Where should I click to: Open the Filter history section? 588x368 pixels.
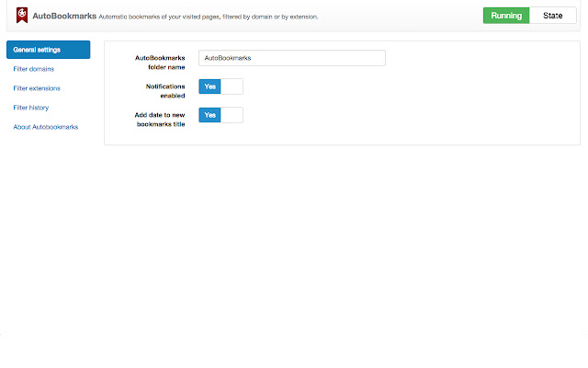[31, 108]
